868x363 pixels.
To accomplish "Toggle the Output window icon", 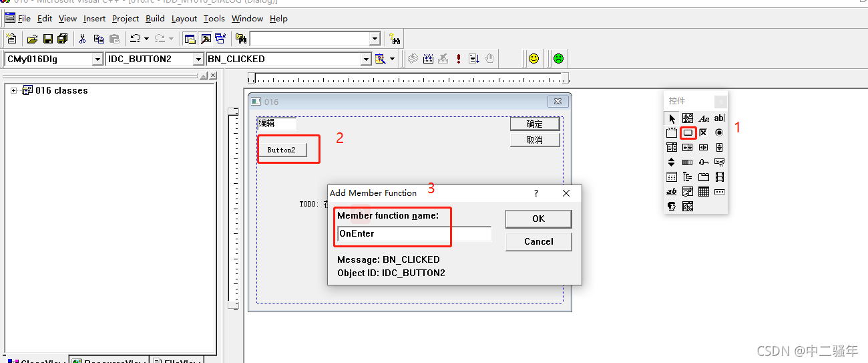I will click(x=206, y=39).
